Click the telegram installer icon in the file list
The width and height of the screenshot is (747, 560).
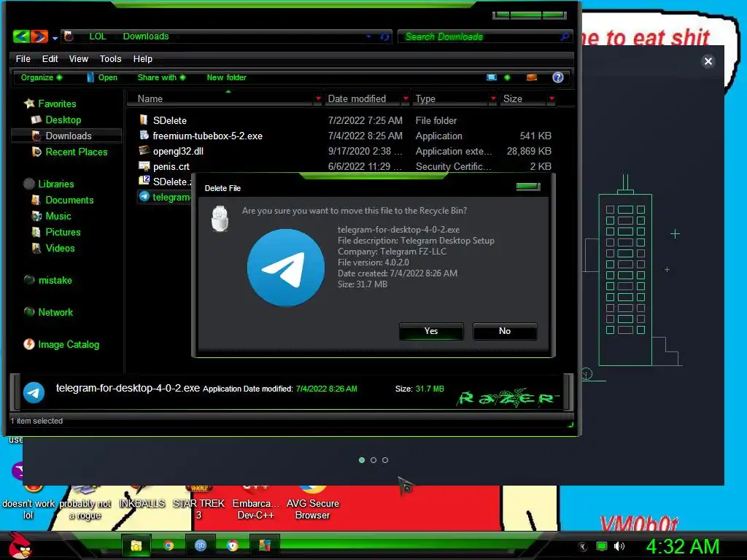(144, 196)
